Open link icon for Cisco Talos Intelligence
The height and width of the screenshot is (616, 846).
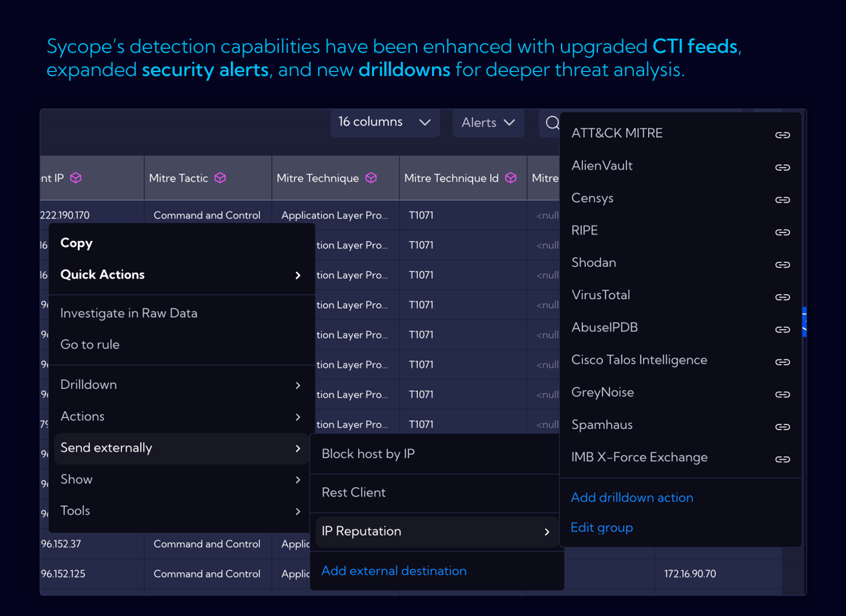point(782,361)
